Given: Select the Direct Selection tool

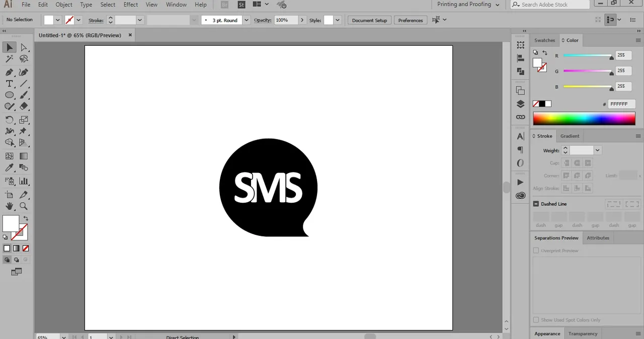Looking at the screenshot, I should click(24, 47).
